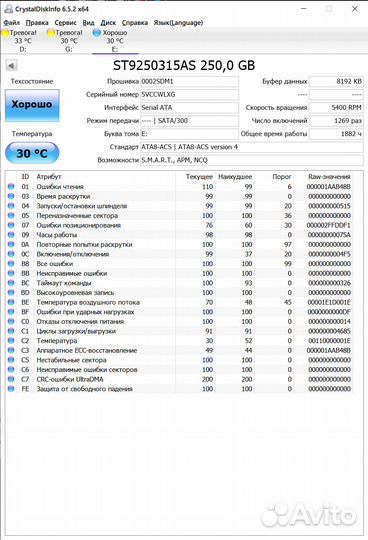Screen dimensions: 368x540
Task: Click status icon for Защита от свободного падения row
Action: tap(11, 389)
